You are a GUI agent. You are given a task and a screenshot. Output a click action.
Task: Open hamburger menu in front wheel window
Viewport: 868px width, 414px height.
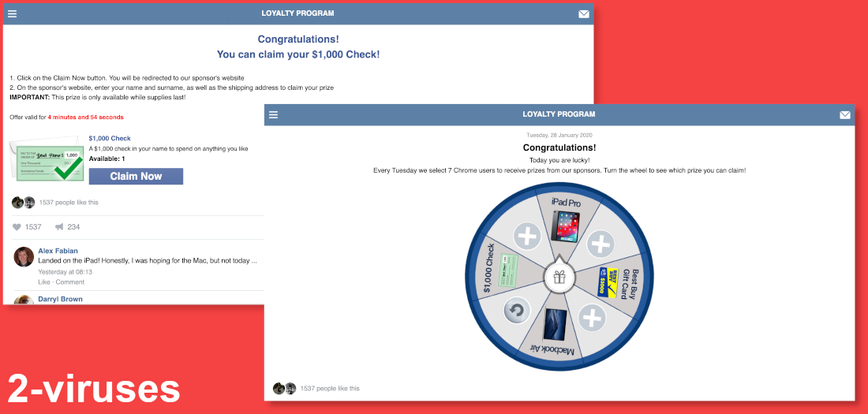coord(274,115)
